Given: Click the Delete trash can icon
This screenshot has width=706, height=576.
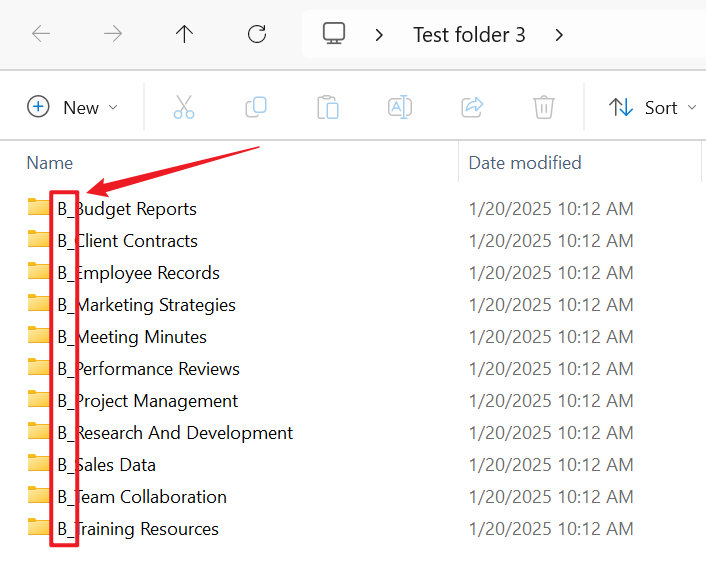Looking at the screenshot, I should 544,107.
